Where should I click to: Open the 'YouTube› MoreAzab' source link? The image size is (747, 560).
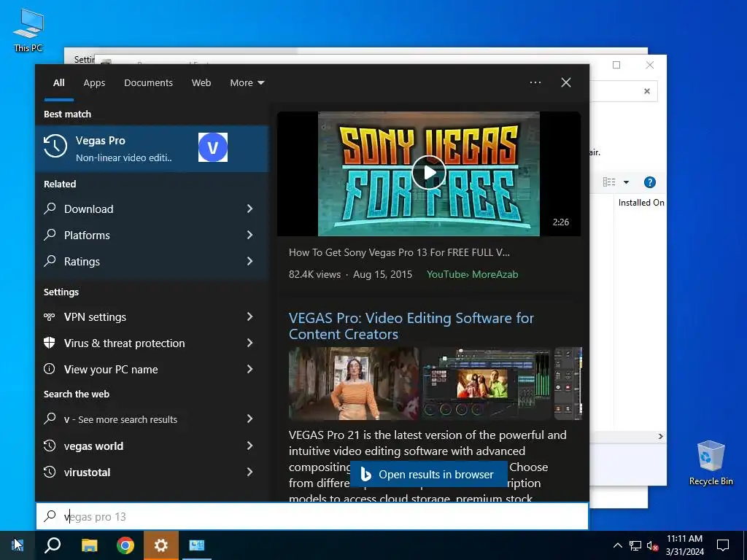pos(472,274)
